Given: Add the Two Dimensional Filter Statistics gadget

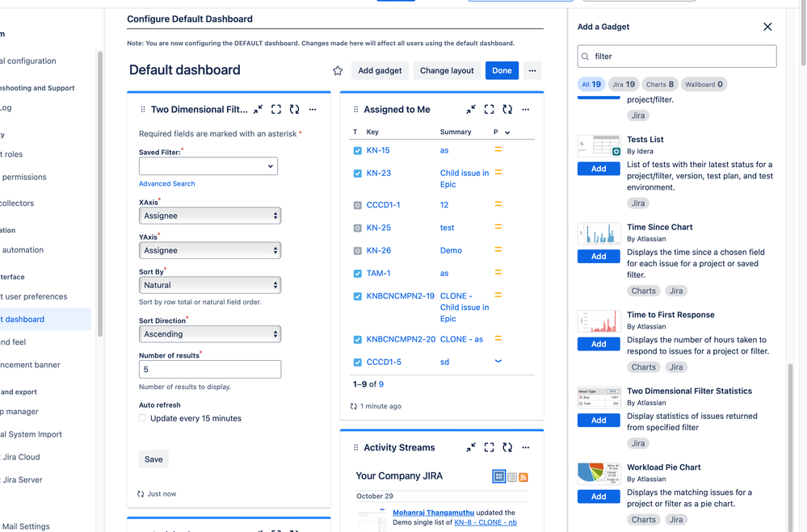Looking at the screenshot, I should click(x=599, y=421).
